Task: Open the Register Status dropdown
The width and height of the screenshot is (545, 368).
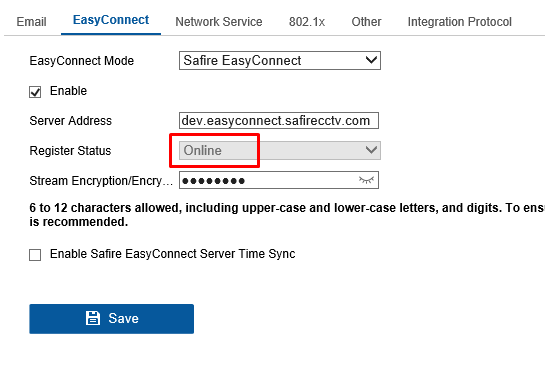Action: coord(280,150)
